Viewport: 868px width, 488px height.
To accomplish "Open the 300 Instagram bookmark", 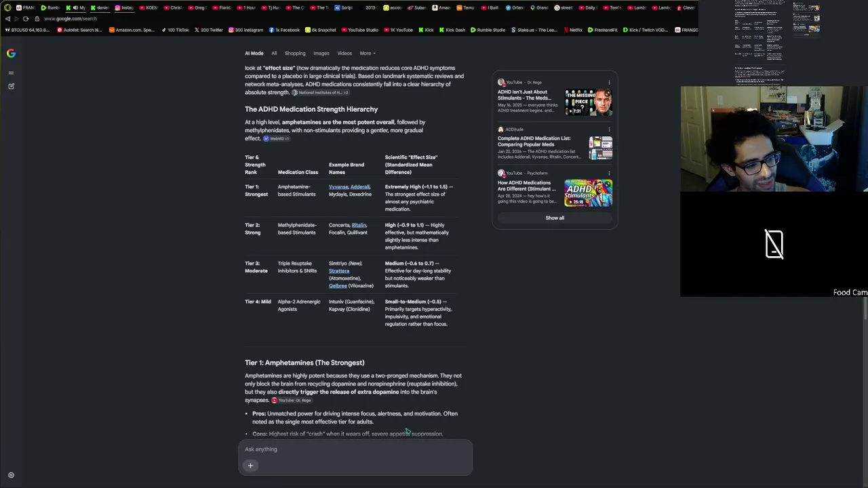I will [x=245, y=30].
